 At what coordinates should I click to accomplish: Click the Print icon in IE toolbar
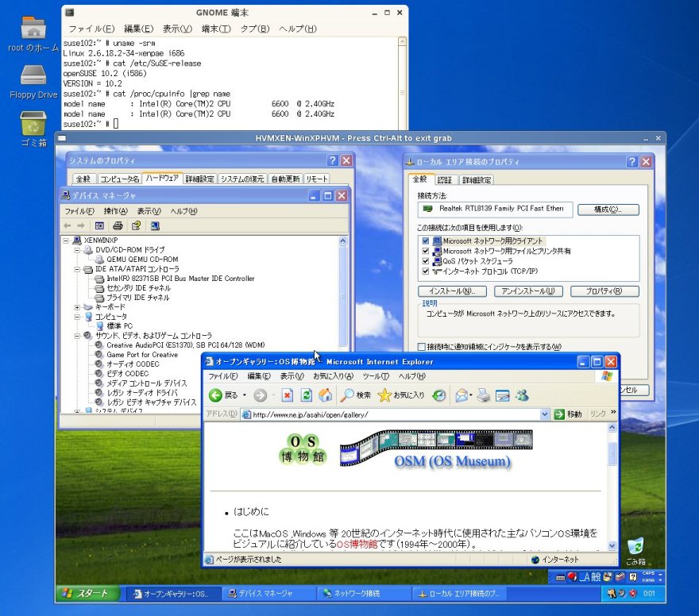484,395
